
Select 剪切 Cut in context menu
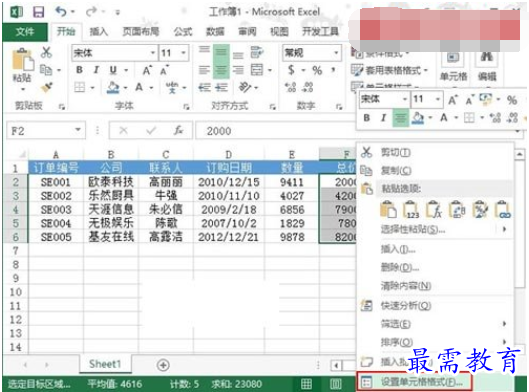tap(436, 152)
